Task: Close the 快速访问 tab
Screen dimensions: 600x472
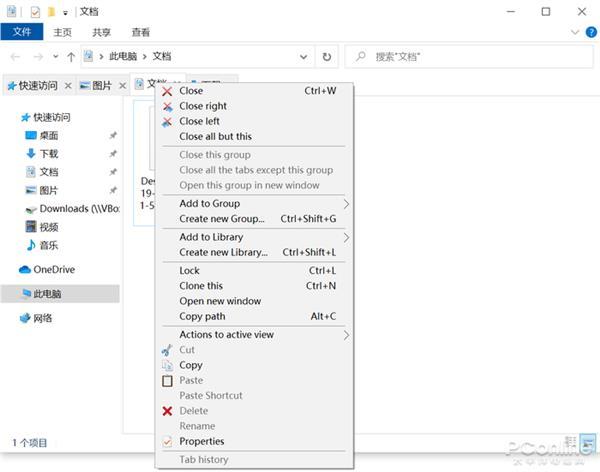Action: [x=68, y=86]
